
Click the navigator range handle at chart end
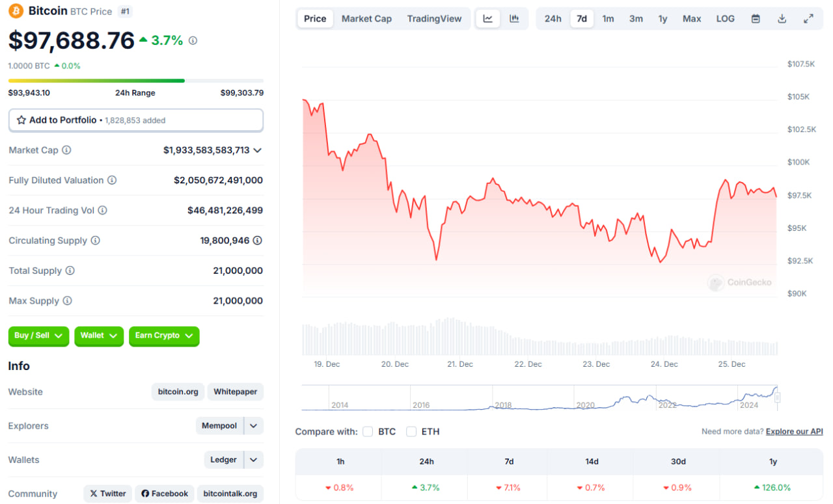pyautogui.click(x=776, y=397)
